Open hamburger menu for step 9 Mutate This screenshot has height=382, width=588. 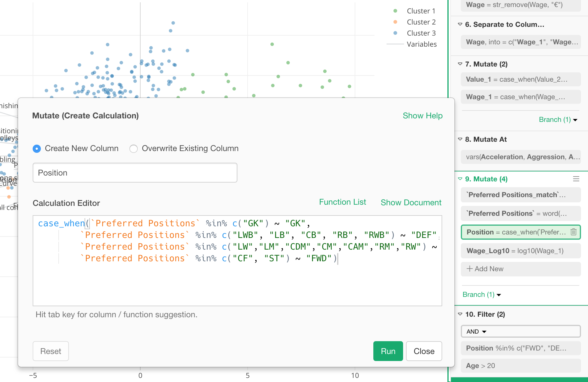click(576, 179)
